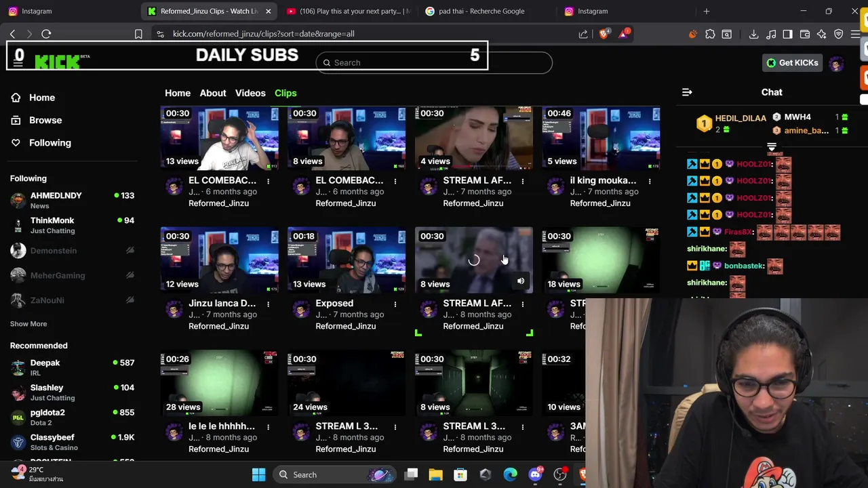Open Brave VPN shield icon
Viewport: 868px width, 488px height.
839,34
